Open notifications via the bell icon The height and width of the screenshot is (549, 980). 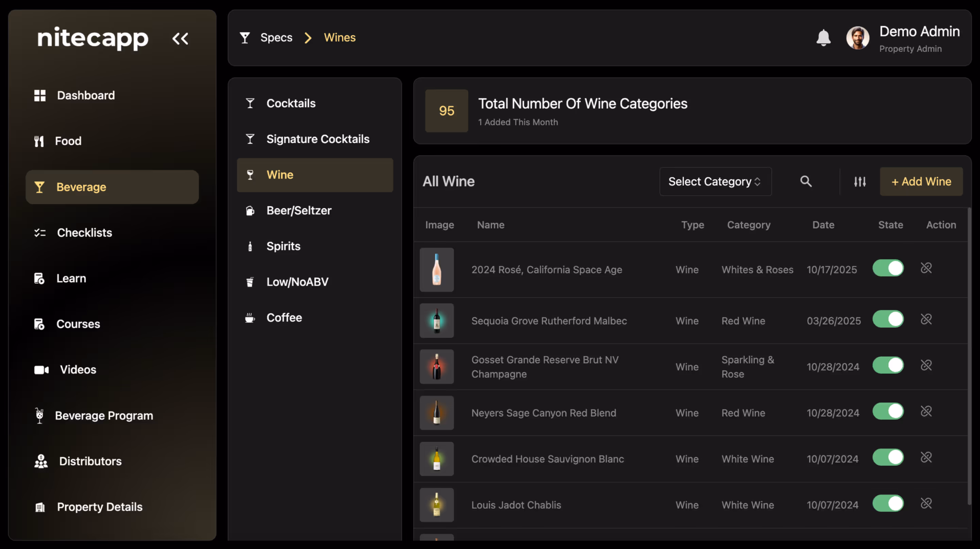click(x=823, y=37)
